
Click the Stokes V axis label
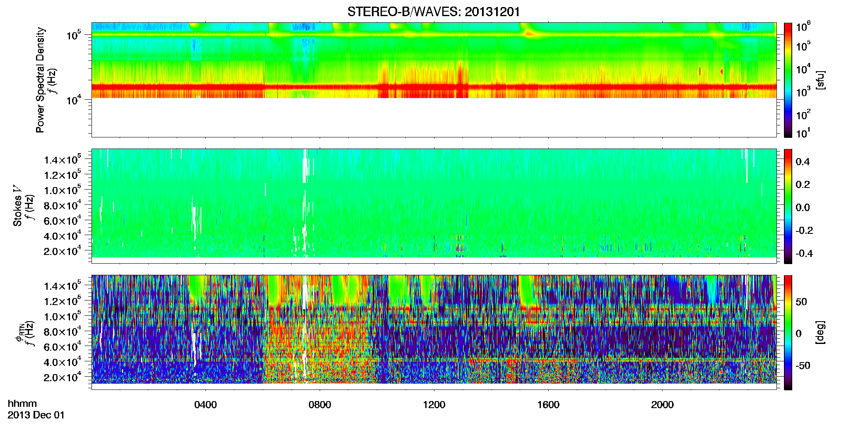(x=17, y=206)
